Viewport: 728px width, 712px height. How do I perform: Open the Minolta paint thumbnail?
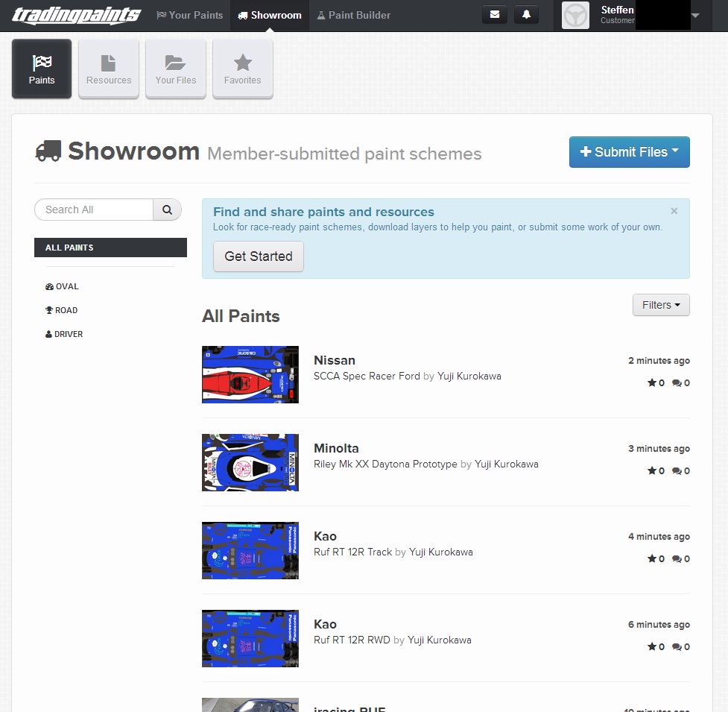[250, 462]
